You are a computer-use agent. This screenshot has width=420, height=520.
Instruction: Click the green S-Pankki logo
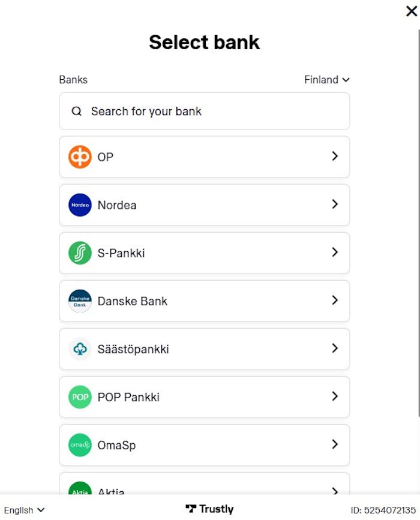(80, 253)
